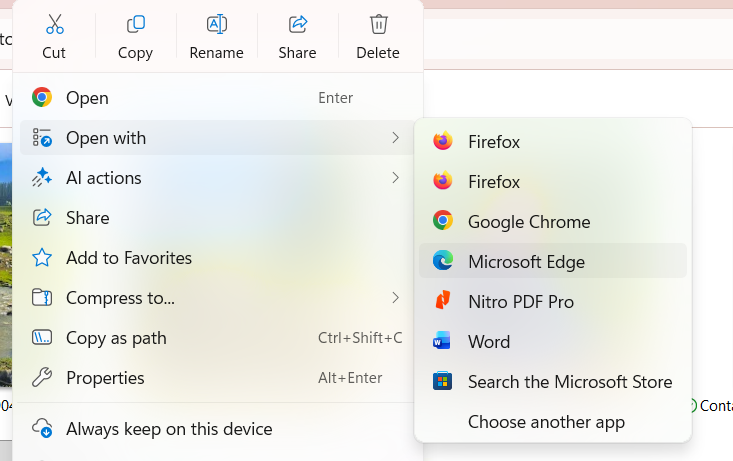This screenshot has height=461, width=733.
Task: Click the AI actions sparkle icon
Action: (42, 177)
